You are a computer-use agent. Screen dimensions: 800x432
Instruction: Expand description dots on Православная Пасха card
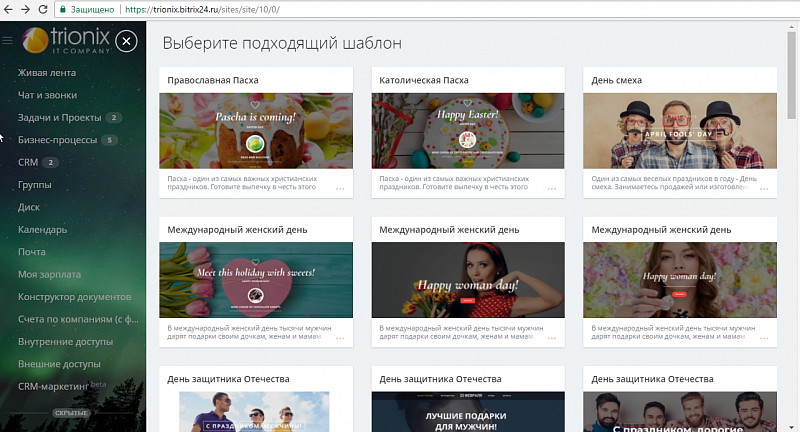(x=340, y=189)
